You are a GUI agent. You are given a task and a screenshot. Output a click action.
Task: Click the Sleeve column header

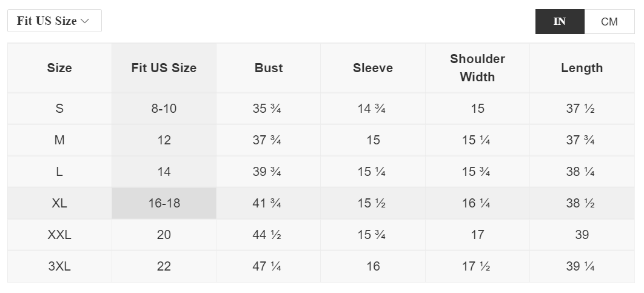(x=373, y=68)
